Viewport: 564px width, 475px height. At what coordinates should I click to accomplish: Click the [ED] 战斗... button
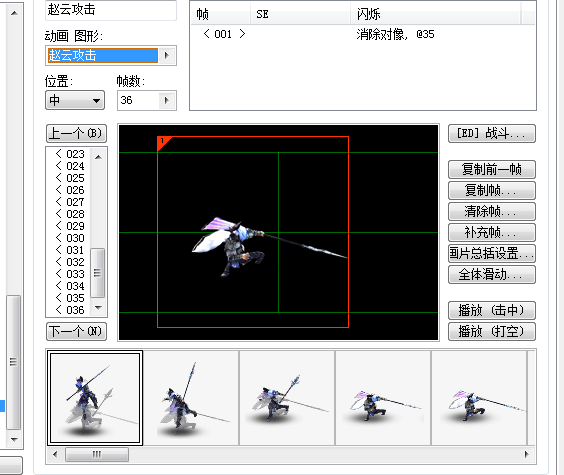[492, 134]
